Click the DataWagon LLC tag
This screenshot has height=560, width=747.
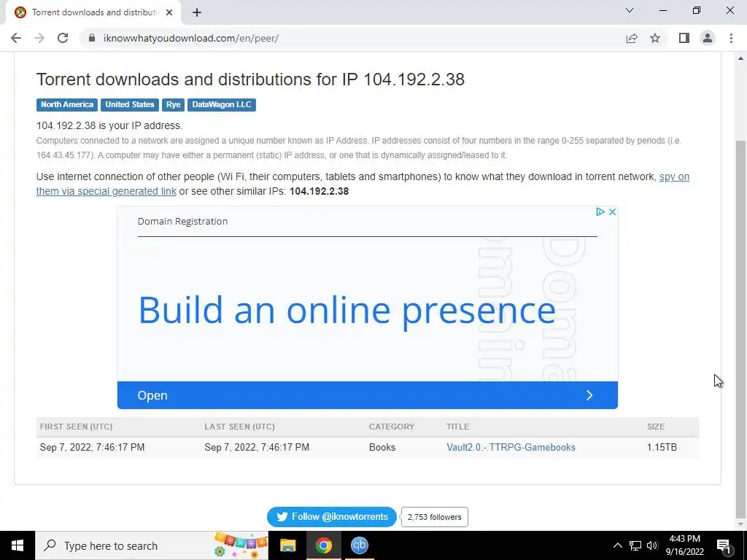222,105
